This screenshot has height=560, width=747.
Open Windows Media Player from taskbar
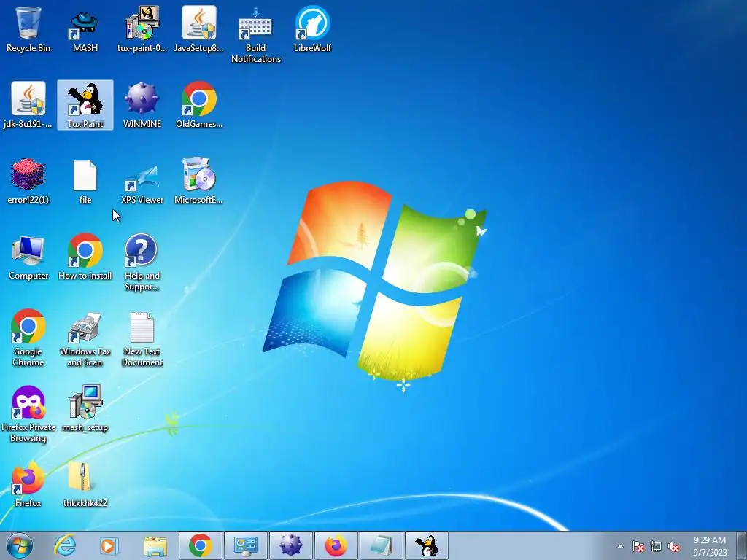tap(109, 545)
